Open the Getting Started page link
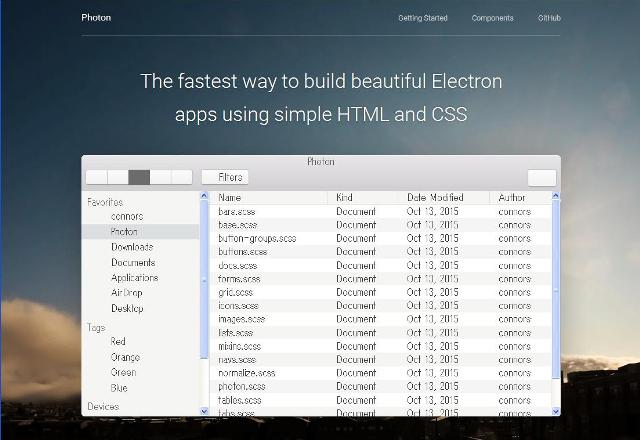Screen dimensions: 640x440 click(x=423, y=18)
